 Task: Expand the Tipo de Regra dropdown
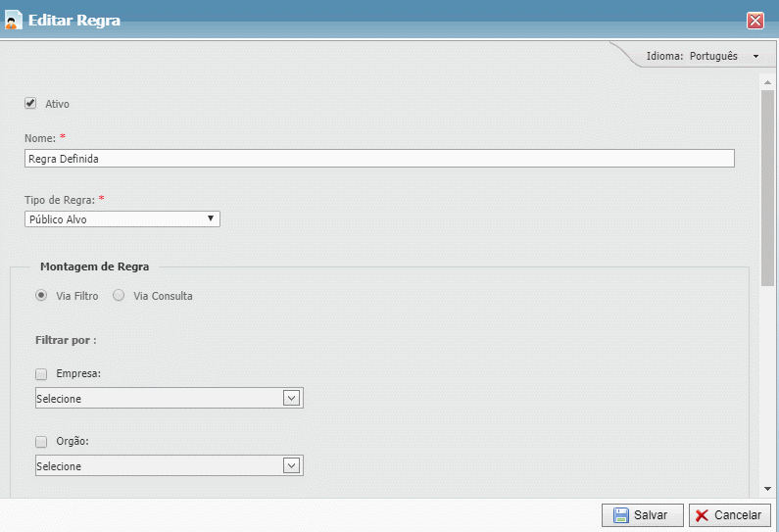[x=122, y=219]
